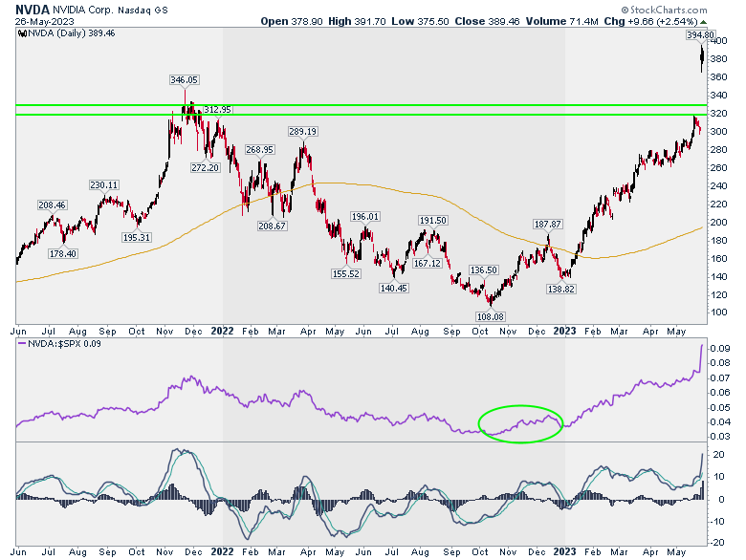Screen dimensions: 746x560
Task: Click the -20 level on MACD scale
Action: tap(717, 543)
